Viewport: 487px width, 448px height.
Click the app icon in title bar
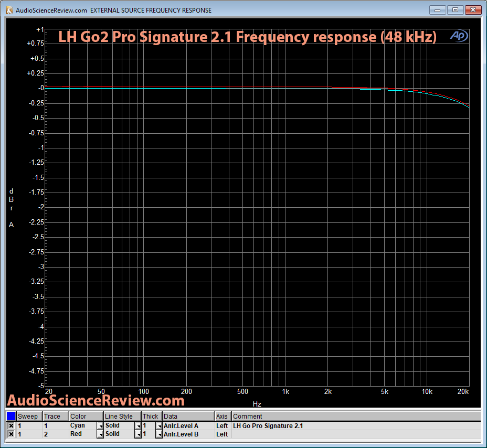9,10
